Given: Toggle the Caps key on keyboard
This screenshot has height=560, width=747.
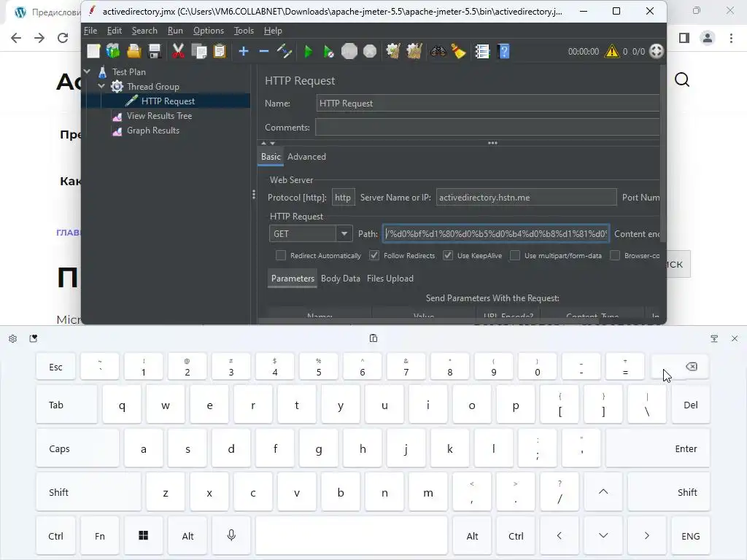Looking at the screenshot, I should [x=77, y=448].
